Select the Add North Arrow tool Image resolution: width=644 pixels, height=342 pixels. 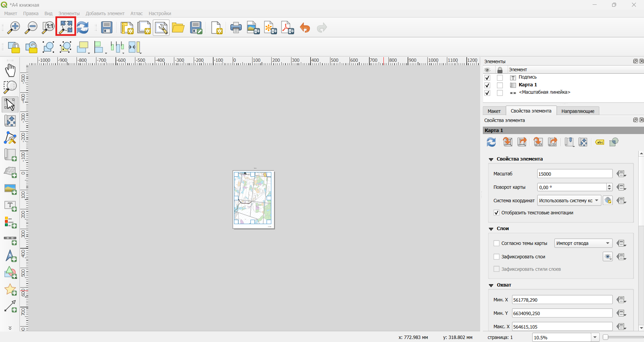tap(10, 256)
